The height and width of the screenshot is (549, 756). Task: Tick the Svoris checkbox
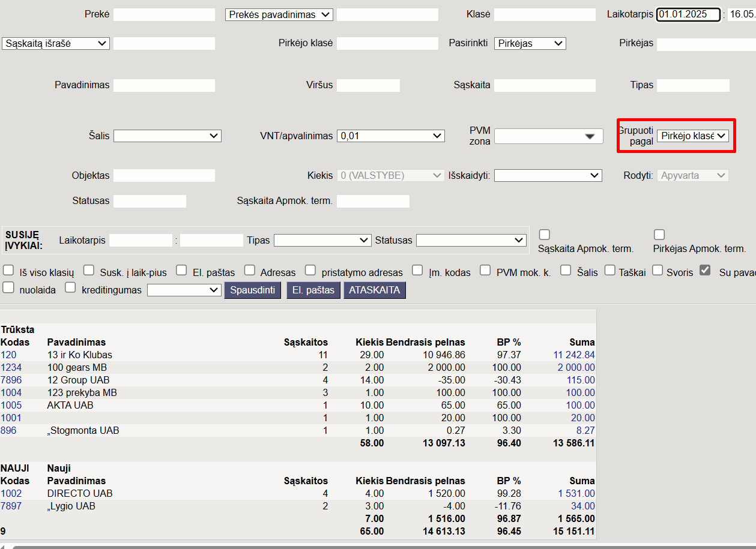coord(658,271)
